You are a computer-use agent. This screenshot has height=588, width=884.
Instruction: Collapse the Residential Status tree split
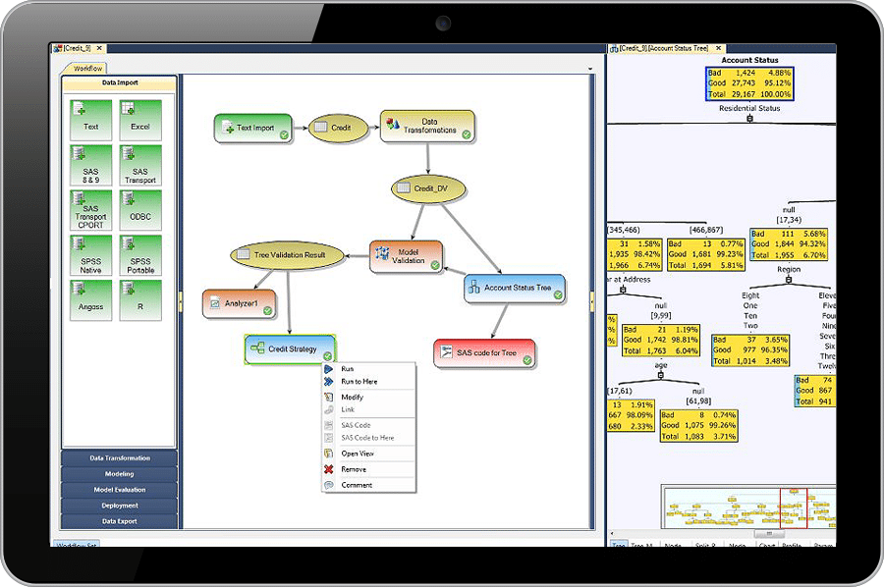click(749, 119)
